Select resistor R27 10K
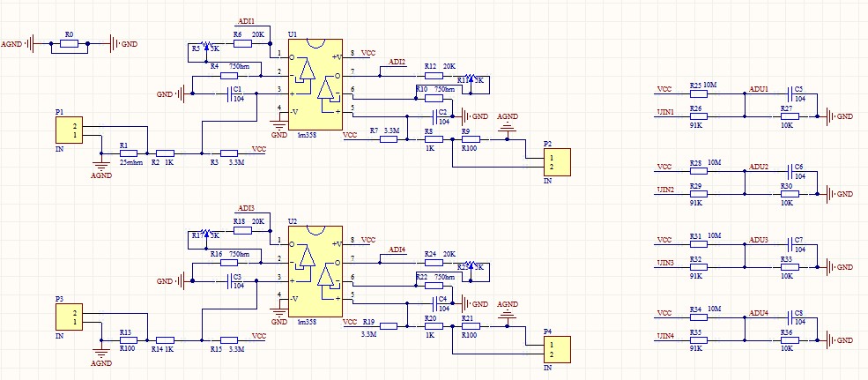This screenshot has height=380, width=868. [x=790, y=116]
